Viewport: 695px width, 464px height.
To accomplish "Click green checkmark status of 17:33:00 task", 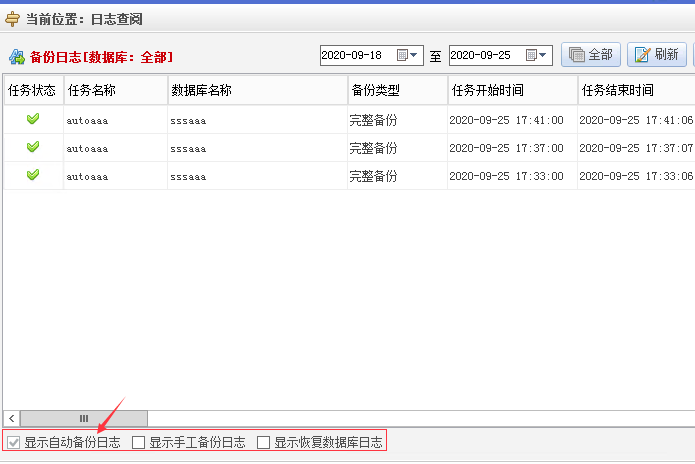I will point(33,175).
